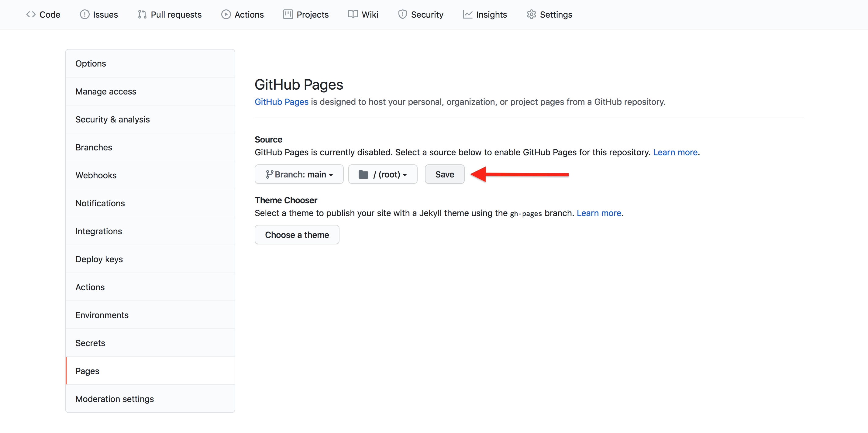
Task: Click the Settings gear icon
Action: point(531,15)
